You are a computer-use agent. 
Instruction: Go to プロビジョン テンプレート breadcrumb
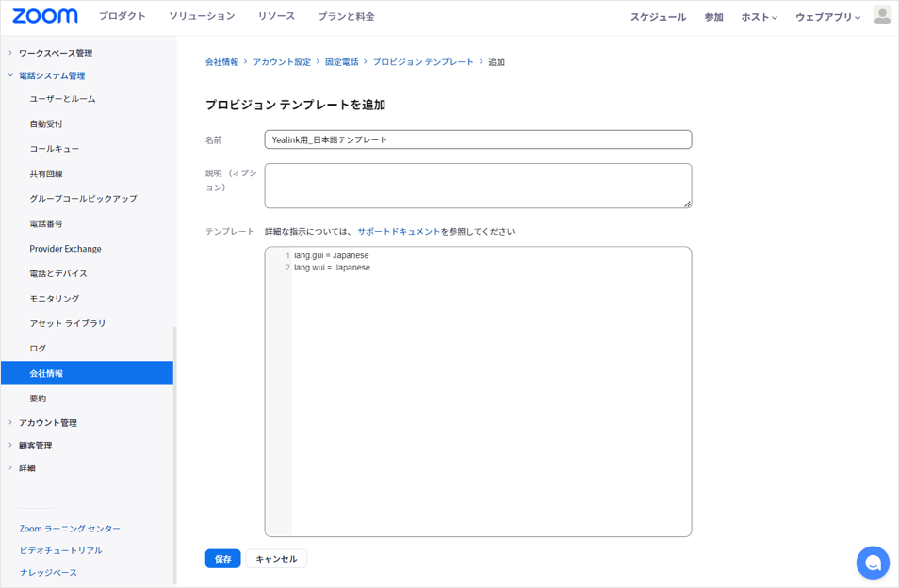[423, 62]
